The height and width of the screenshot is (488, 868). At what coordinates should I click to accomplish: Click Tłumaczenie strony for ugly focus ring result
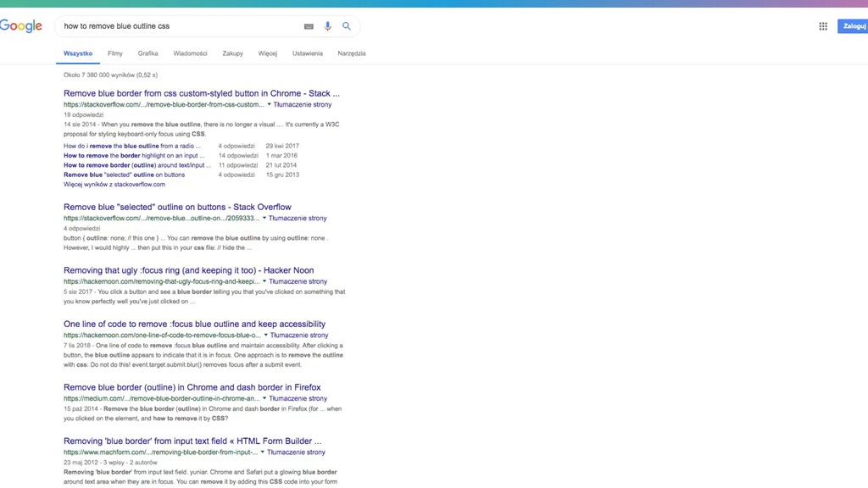point(298,281)
